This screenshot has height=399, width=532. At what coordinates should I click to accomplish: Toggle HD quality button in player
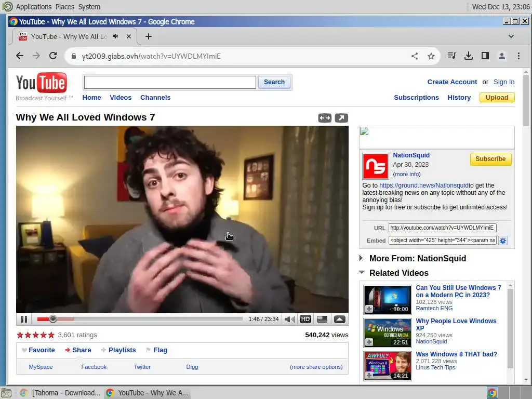tap(305, 320)
